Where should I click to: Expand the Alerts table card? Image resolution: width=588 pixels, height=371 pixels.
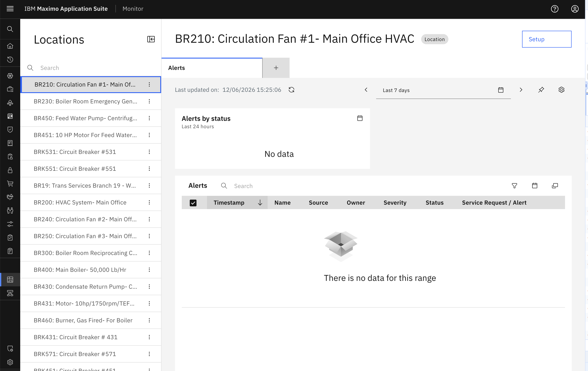(555, 186)
